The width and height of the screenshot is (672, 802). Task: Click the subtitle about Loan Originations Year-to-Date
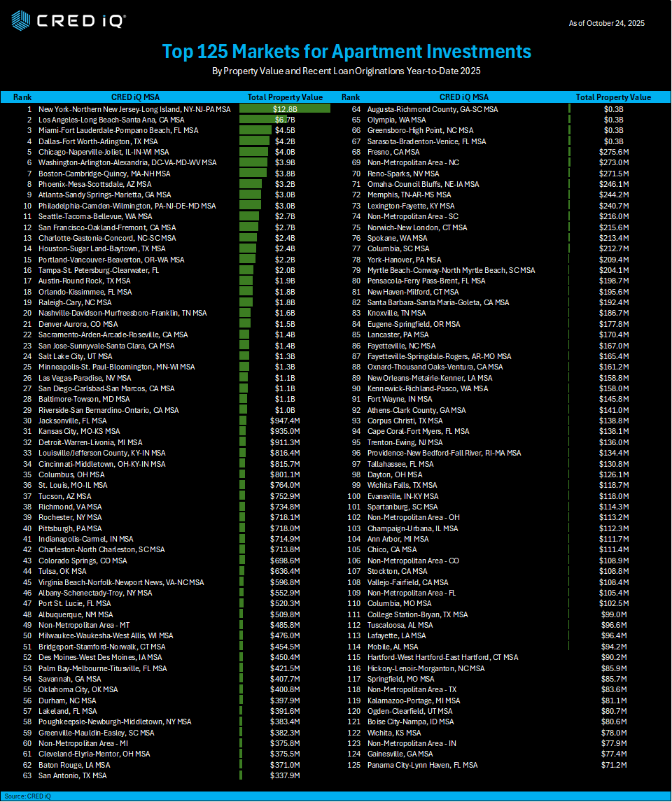click(x=346, y=71)
